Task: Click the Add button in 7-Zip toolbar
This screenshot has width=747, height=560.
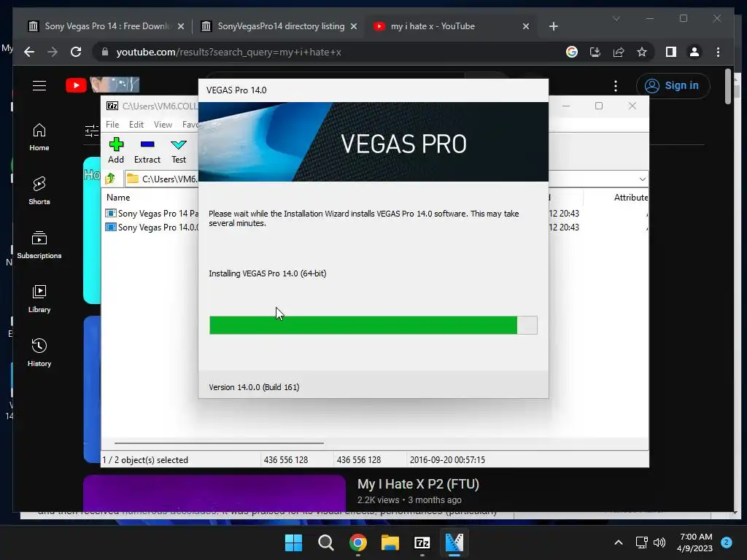Action: tap(116, 150)
